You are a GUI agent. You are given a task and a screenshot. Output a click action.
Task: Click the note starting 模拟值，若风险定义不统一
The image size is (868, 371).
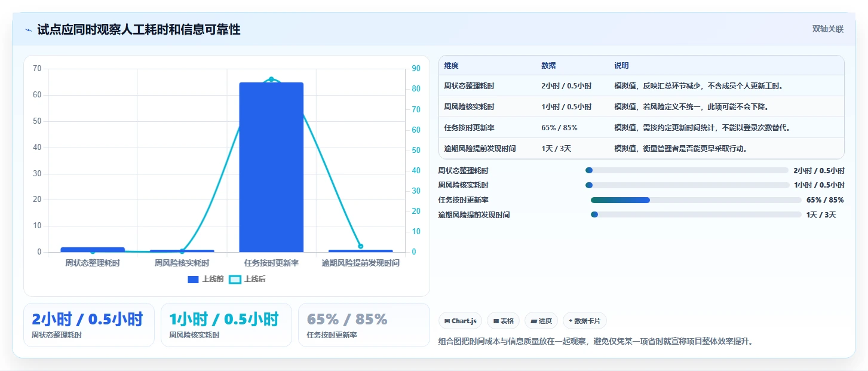point(691,107)
